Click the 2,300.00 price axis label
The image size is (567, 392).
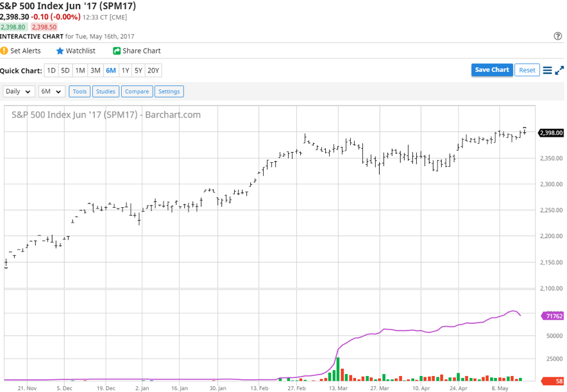pyautogui.click(x=552, y=184)
